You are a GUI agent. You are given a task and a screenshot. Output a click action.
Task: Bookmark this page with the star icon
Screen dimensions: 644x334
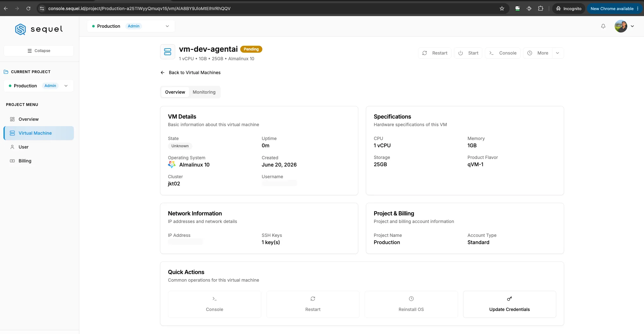pos(502,9)
